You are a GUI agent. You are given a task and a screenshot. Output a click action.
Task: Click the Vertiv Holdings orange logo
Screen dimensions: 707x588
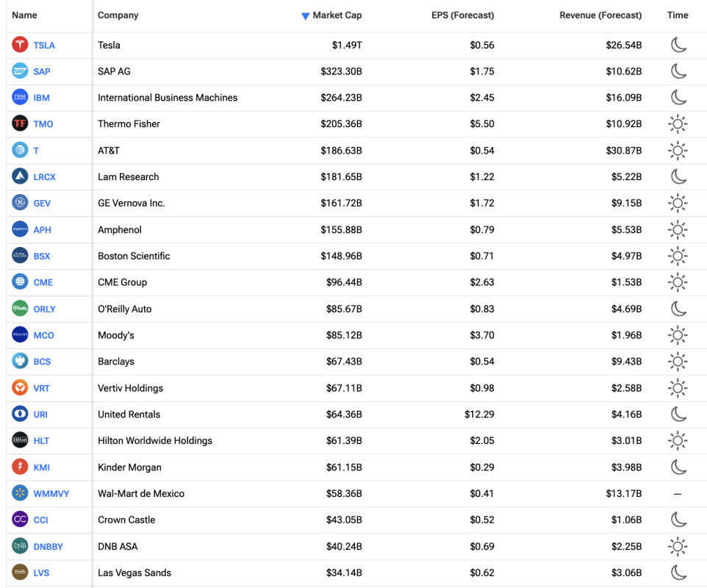20,388
